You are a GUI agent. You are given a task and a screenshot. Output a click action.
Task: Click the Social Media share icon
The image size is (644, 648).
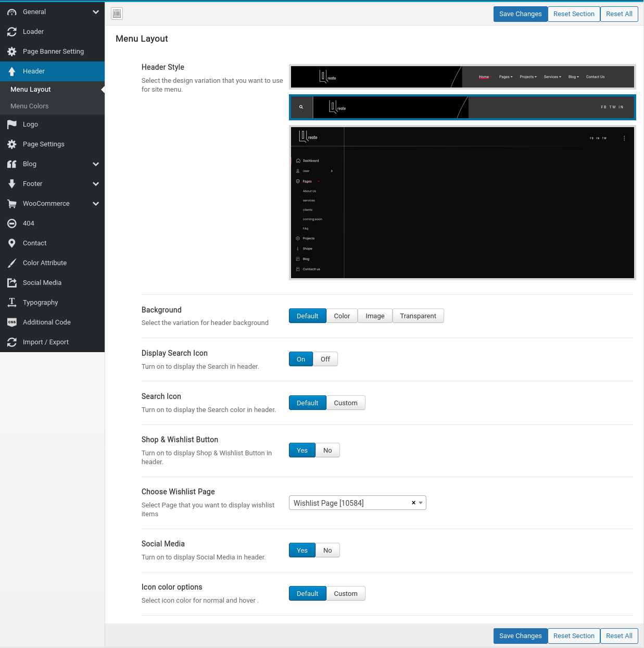(x=12, y=283)
